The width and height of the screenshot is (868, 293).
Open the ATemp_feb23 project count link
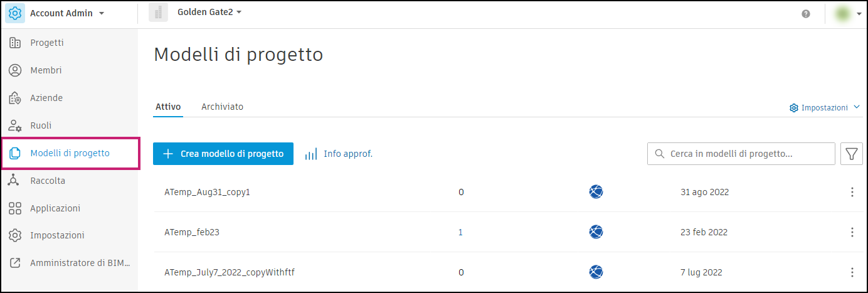pyautogui.click(x=460, y=232)
